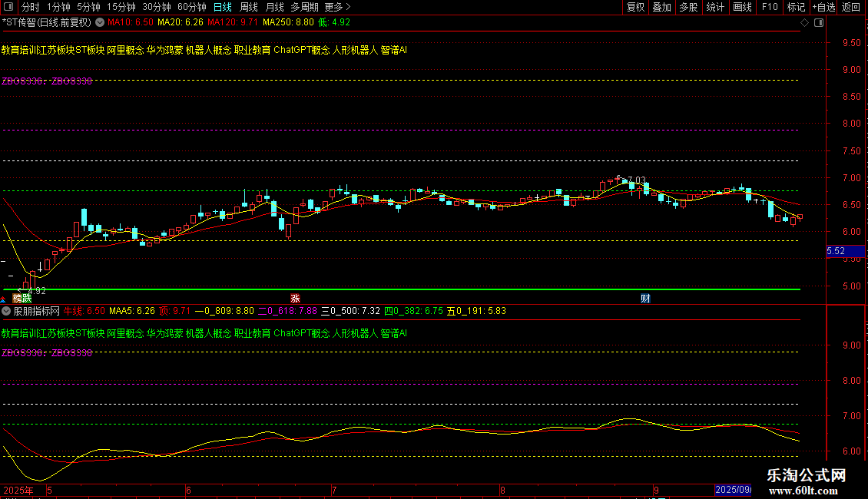This screenshot has width=868, height=499.
Task: Toggle the right side panel icon
Action: point(819,23)
